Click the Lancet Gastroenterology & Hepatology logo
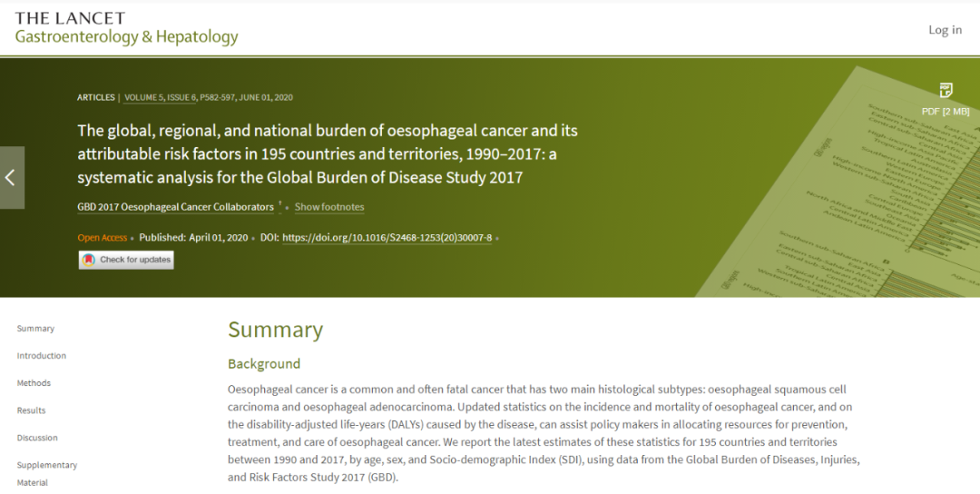The width and height of the screenshot is (980, 494). click(x=126, y=29)
